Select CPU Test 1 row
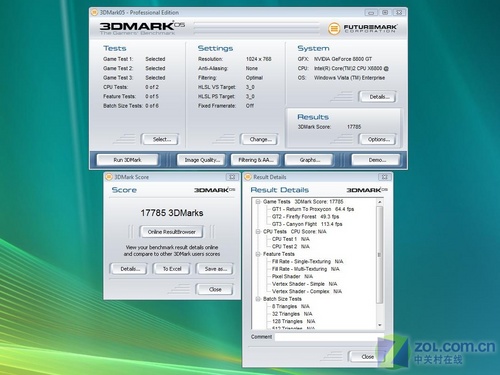The width and height of the screenshot is (500, 375). point(291,239)
